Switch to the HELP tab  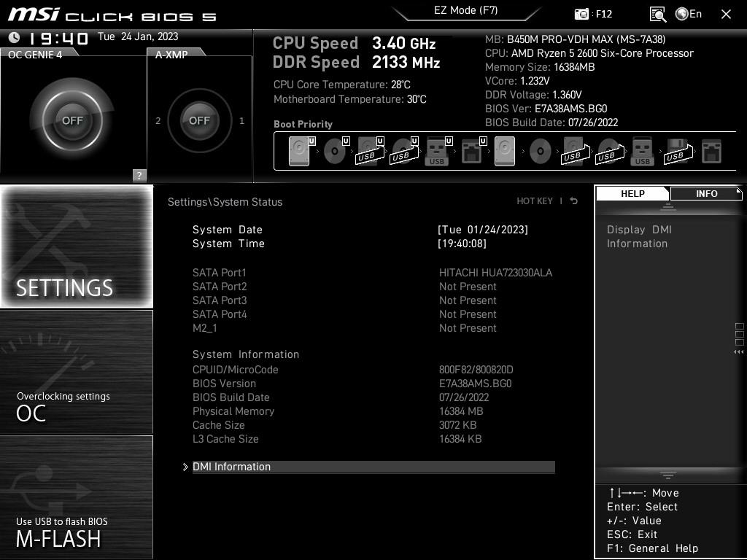click(632, 193)
